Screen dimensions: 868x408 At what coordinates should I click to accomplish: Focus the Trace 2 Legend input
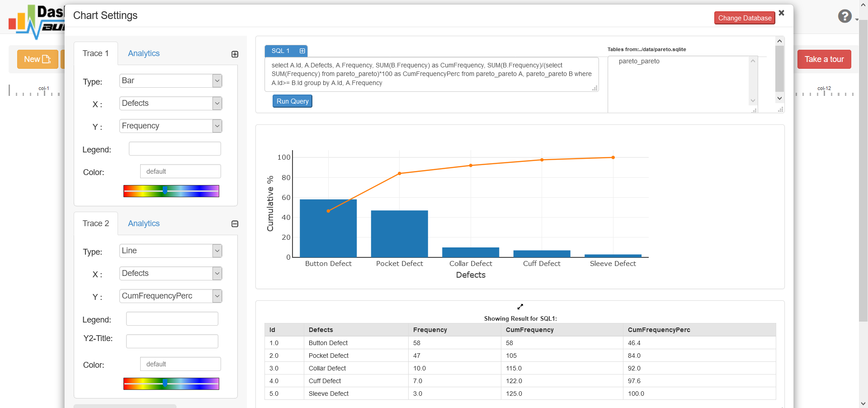coord(172,319)
